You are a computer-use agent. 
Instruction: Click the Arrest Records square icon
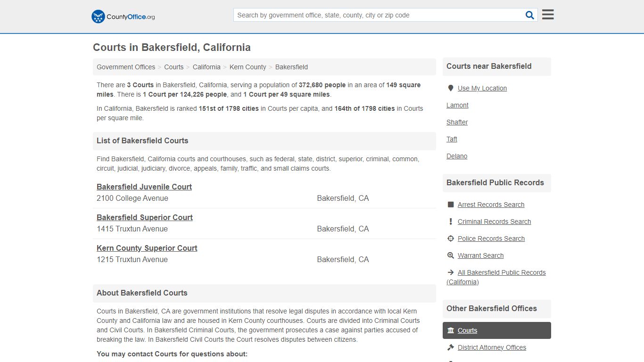pos(451,205)
